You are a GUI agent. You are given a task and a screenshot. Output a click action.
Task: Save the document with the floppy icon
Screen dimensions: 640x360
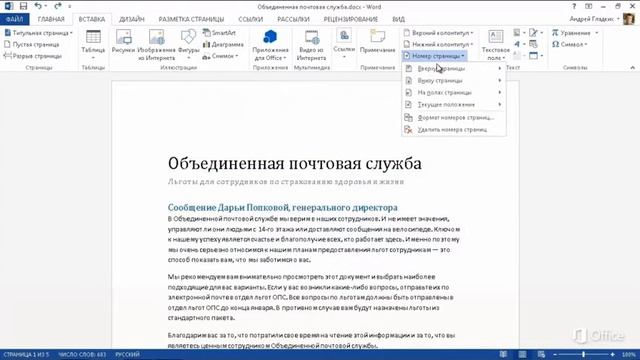(23, 6)
